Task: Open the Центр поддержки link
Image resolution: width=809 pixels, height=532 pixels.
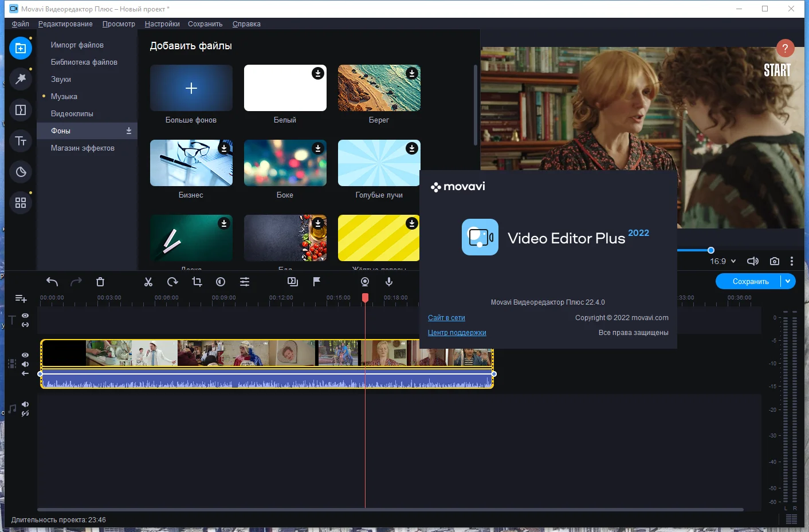Action: tap(457, 333)
